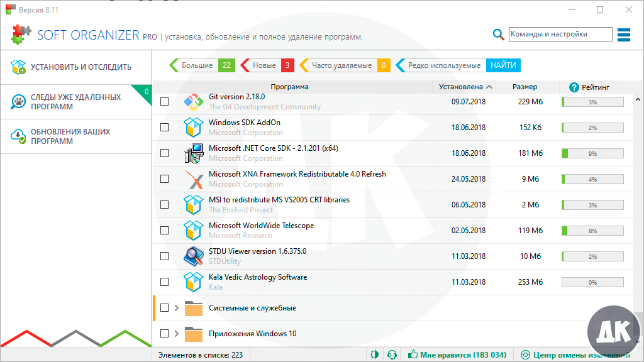The width and height of the screenshot is (644, 362).
Task: Open СЛЕДЫ УЖЕ УДАЛЕННЫХ ПРОГРАММ section
Action: (x=76, y=102)
